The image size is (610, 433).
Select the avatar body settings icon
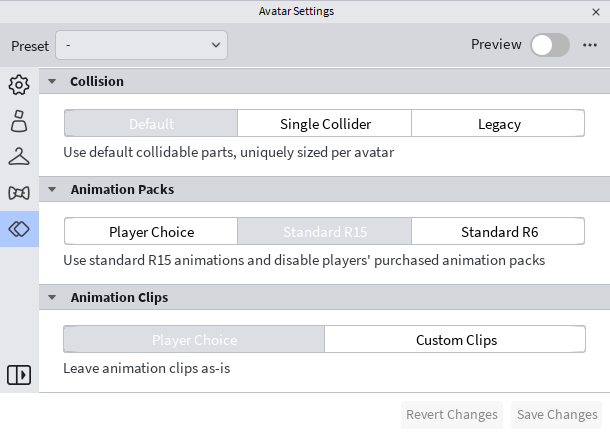point(19,121)
